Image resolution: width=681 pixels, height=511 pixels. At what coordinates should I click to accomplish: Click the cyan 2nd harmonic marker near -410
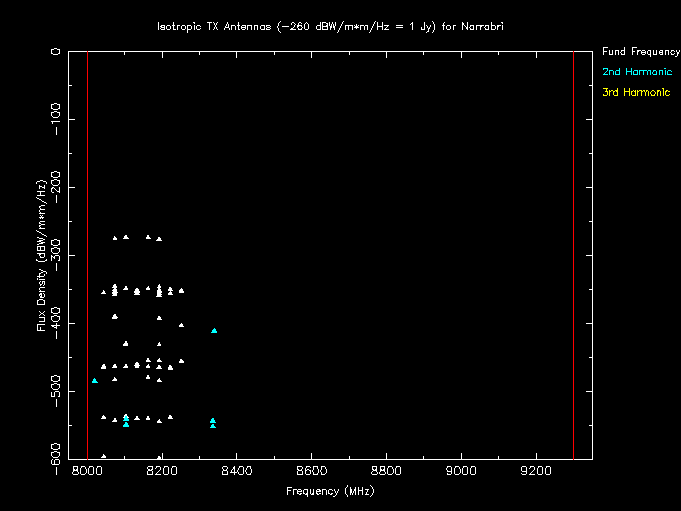[x=214, y=331]
